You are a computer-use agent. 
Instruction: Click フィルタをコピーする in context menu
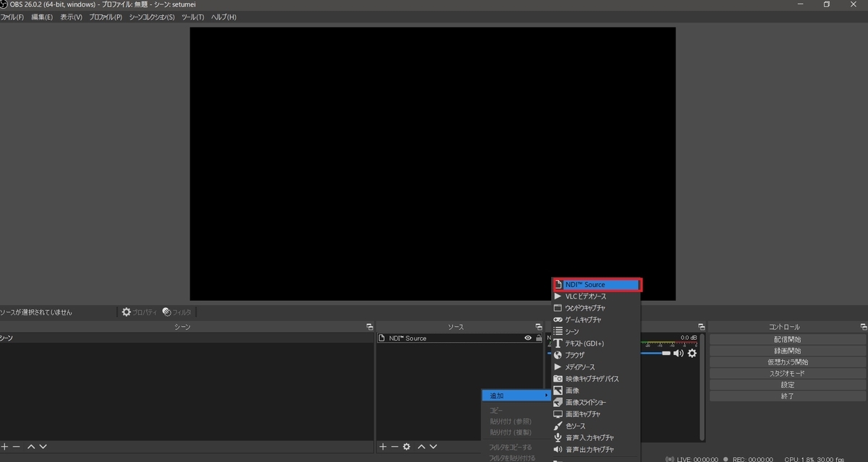[510, 447]
